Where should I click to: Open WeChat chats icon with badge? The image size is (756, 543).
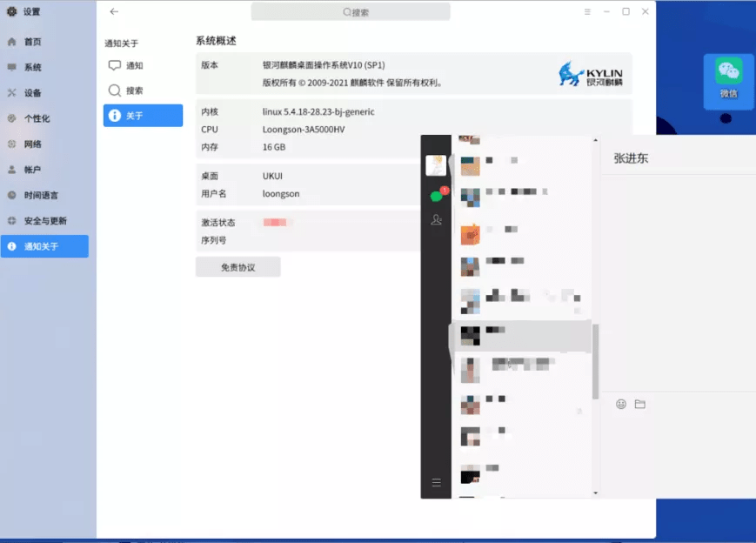(x=438, y=195)
